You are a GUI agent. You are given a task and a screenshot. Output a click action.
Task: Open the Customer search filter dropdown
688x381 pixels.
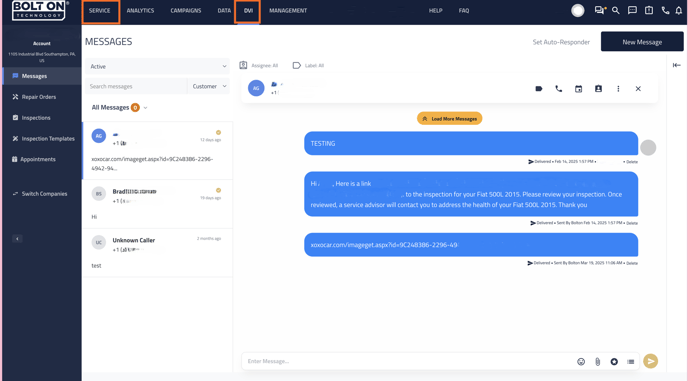point(209,86)
